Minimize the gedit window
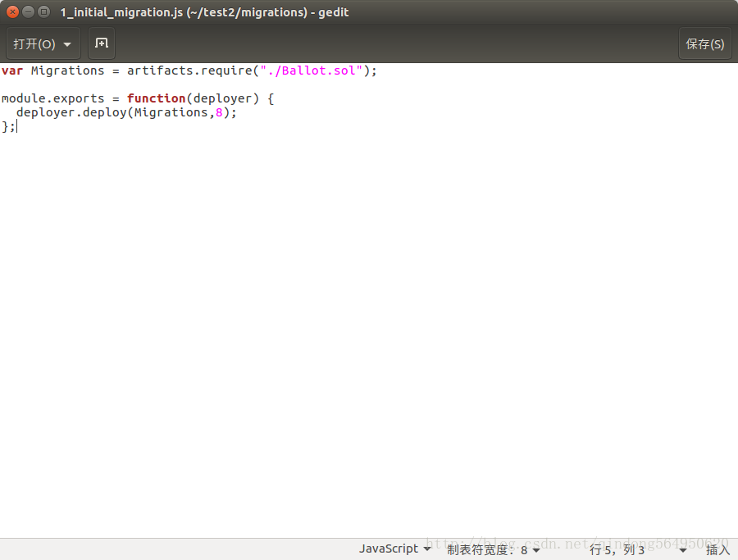This screenshot has width=738, height=560. pos(28,11)
